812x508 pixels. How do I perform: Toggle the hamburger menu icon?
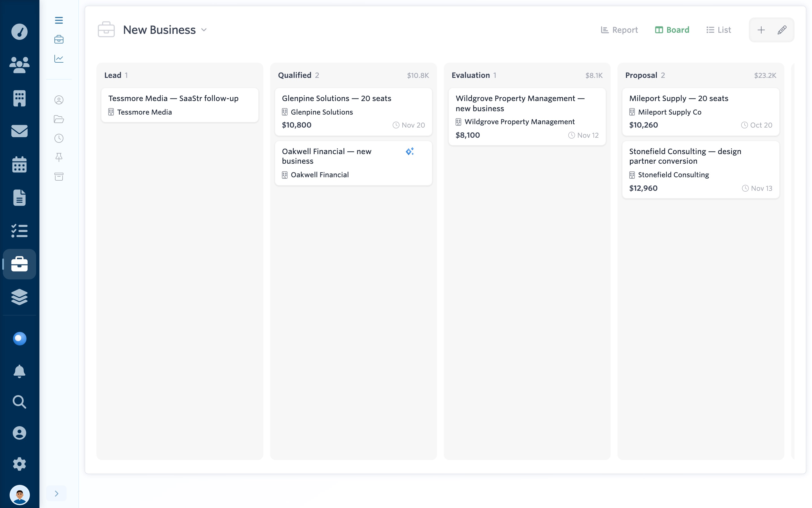click(x=59, y=20)
